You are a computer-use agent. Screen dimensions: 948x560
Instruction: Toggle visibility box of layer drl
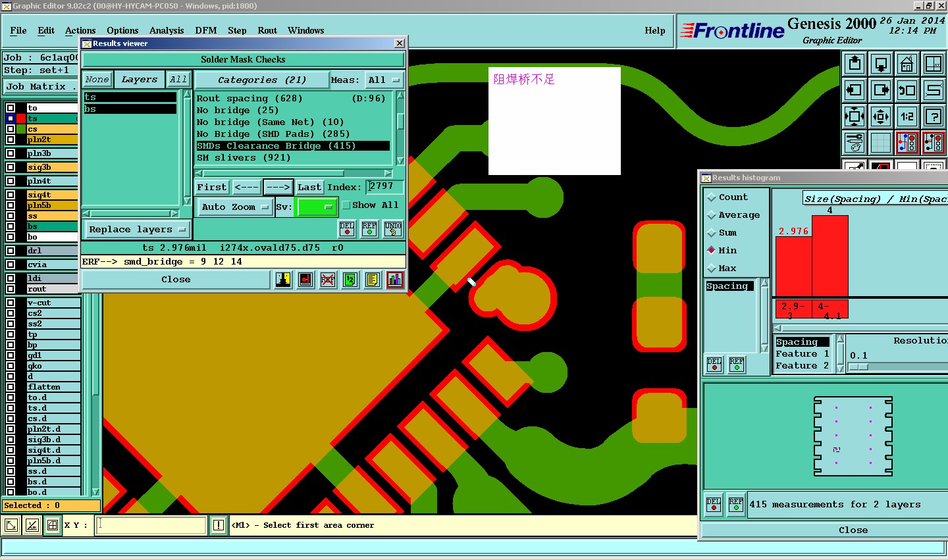(11, 251)
